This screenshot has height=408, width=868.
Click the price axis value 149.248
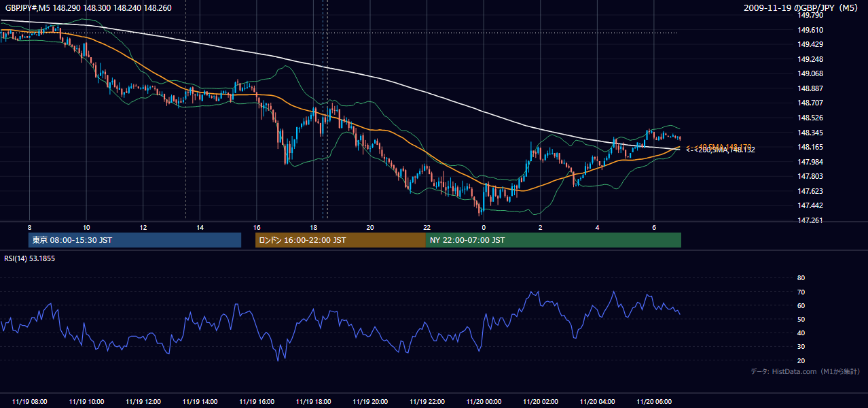[x=810, y=59]
